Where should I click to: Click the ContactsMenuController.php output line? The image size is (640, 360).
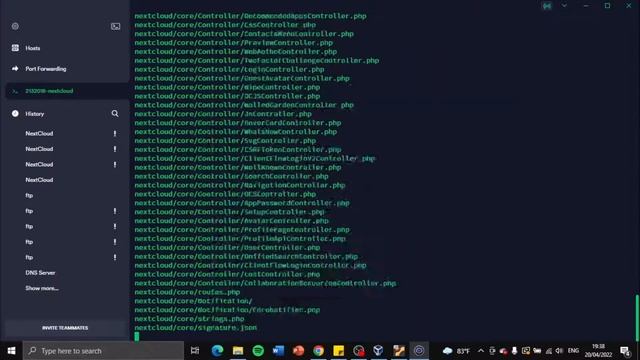point(244,34)
